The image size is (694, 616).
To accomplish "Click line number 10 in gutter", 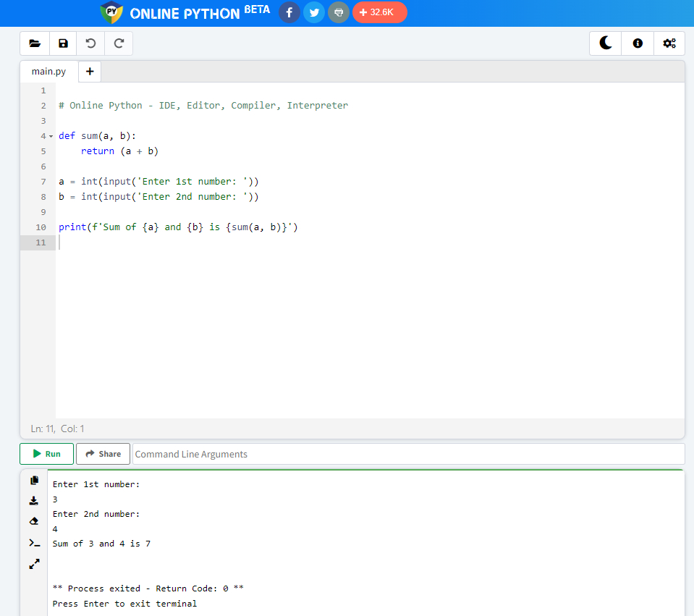I will click(x=41, y=227).
